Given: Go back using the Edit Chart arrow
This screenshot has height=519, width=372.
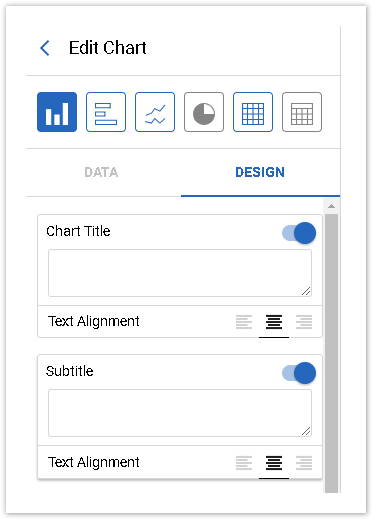Looking at the screenshot, I should pyautogui.click(x=45, y=48).
